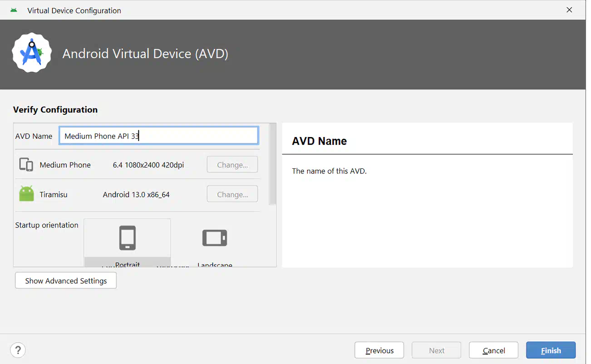Click the Android Studio logo in header
The width and height of the screenshot is (591, 364).
(x=32, y=53)
